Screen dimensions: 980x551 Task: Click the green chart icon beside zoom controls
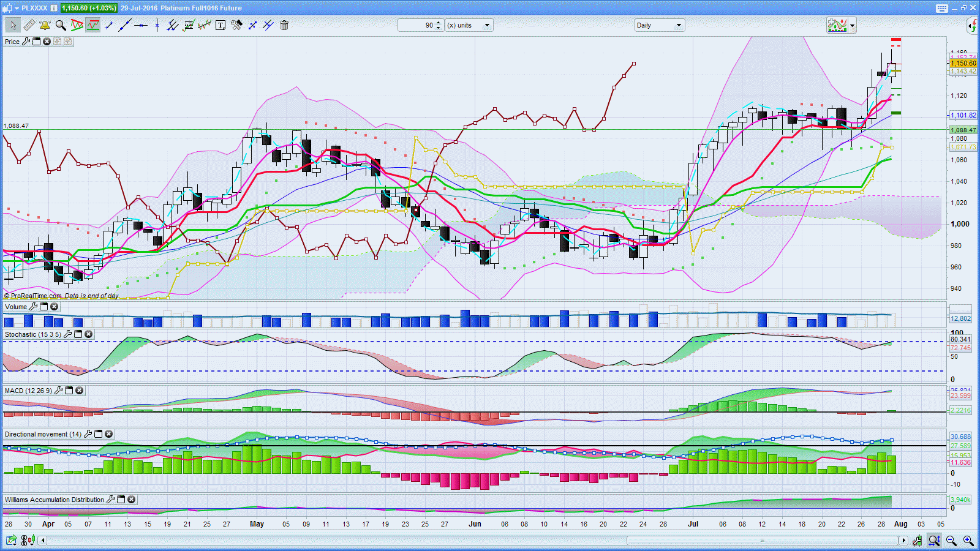[917, 540]
